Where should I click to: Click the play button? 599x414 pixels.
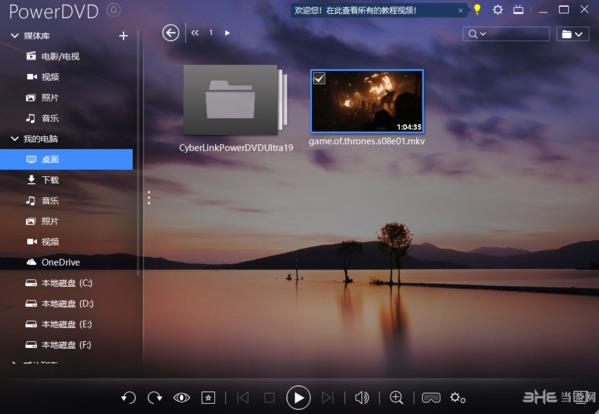pos(298,398)
